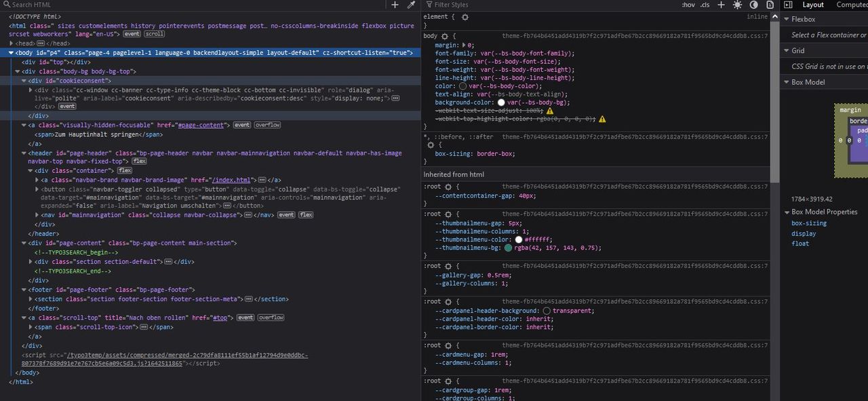Image resolution: width=868 pixels, height=401 pixels.
Task: Collapse the header page-header node
Action: (24, 153)
